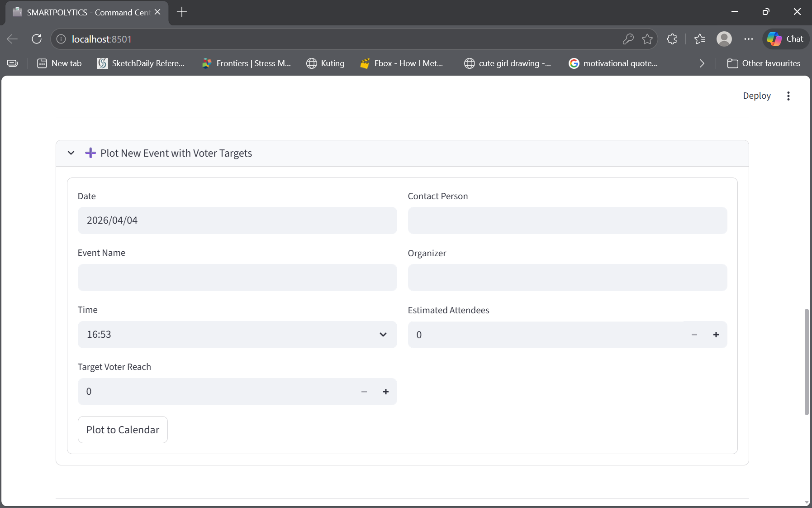Click the page vertical scrollbar
Viewport: 812px width, 508px height.
pyautogui.click(x=806, y=361)
